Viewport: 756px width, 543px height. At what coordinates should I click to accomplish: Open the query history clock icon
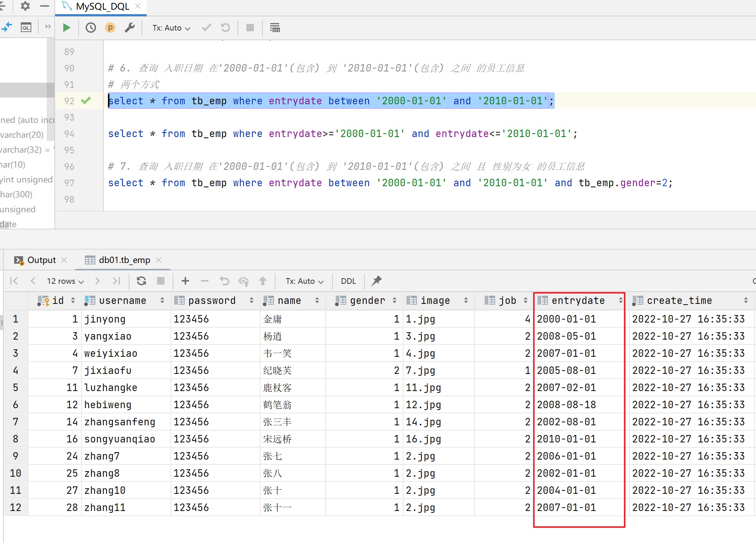point(90,28)
